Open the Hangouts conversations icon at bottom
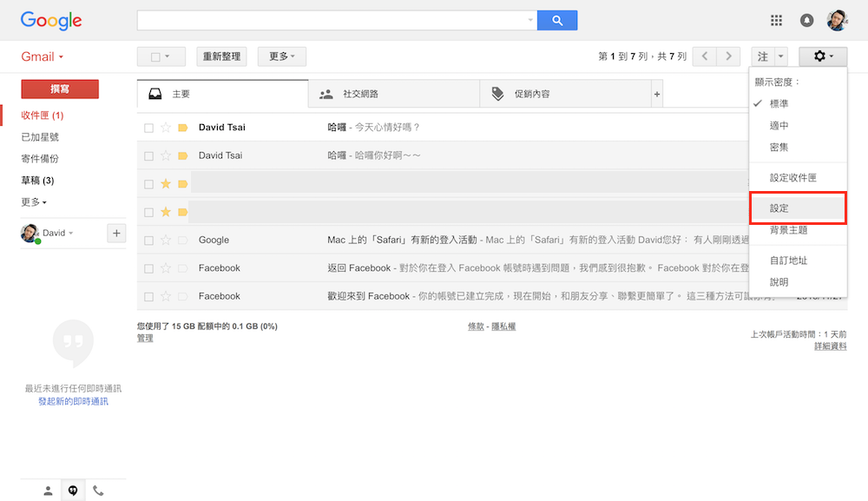 73,491
